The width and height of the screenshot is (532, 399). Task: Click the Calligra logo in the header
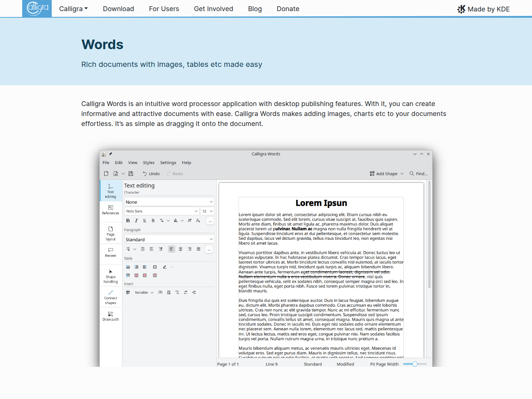click(37, 8)
